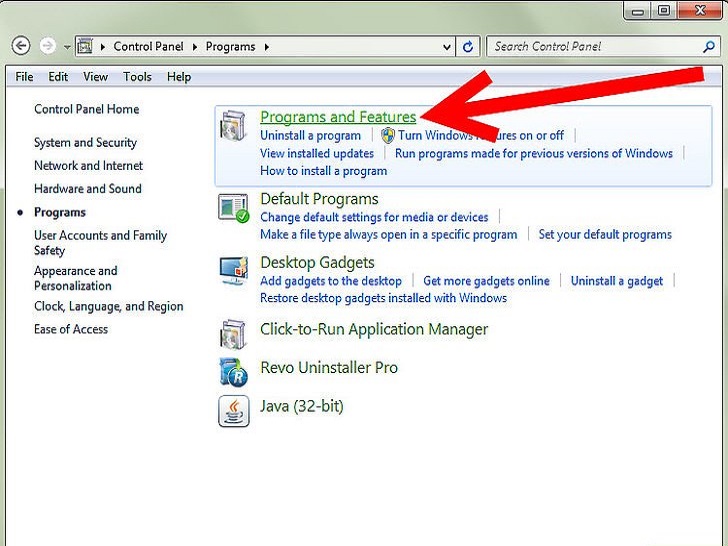Screen dimensions: 728x546
Task: Open Revo Uninstaller Pro heading
Action: point(329,368)
